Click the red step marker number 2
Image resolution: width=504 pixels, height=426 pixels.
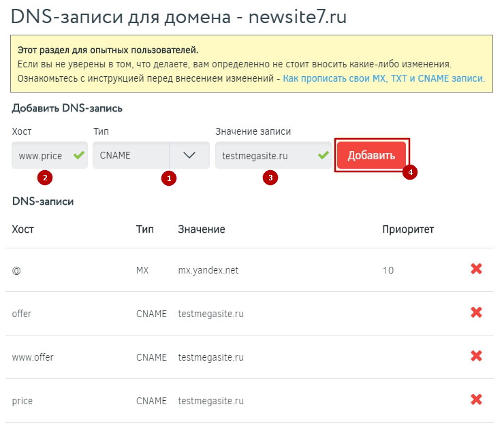[x=45, y=178]
